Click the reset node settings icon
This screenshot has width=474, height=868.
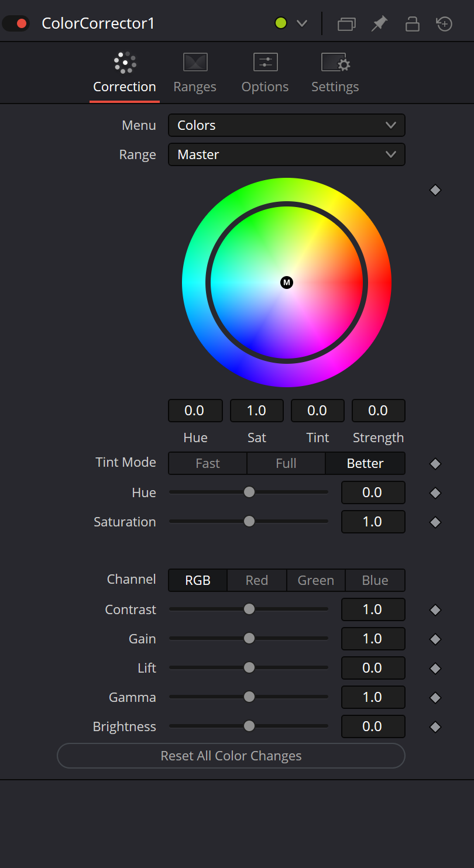(x=445, y=24)
